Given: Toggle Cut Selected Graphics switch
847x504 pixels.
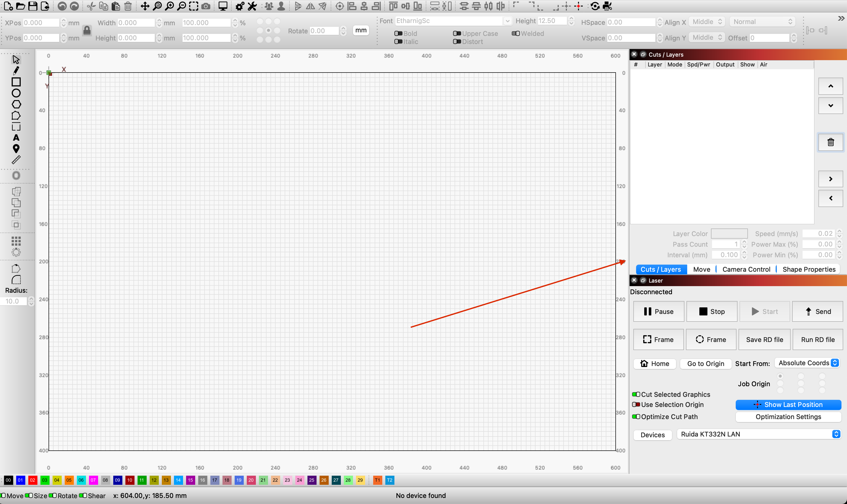Looking at the screenshot, I should coord(636,394).
